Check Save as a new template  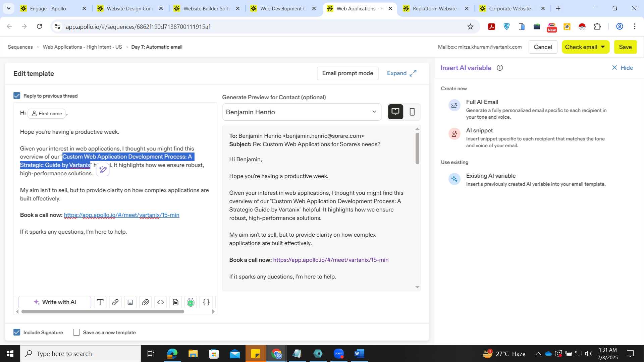pyautogui.click(x=76, y=333)
